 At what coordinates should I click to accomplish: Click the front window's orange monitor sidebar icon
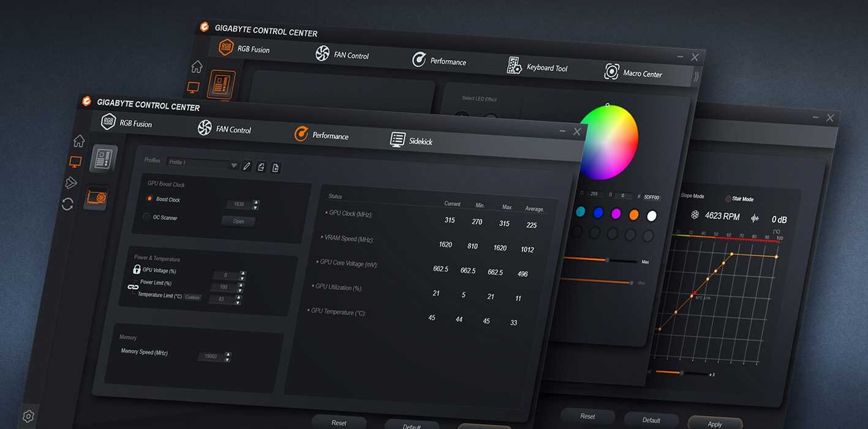pos(75,162)
